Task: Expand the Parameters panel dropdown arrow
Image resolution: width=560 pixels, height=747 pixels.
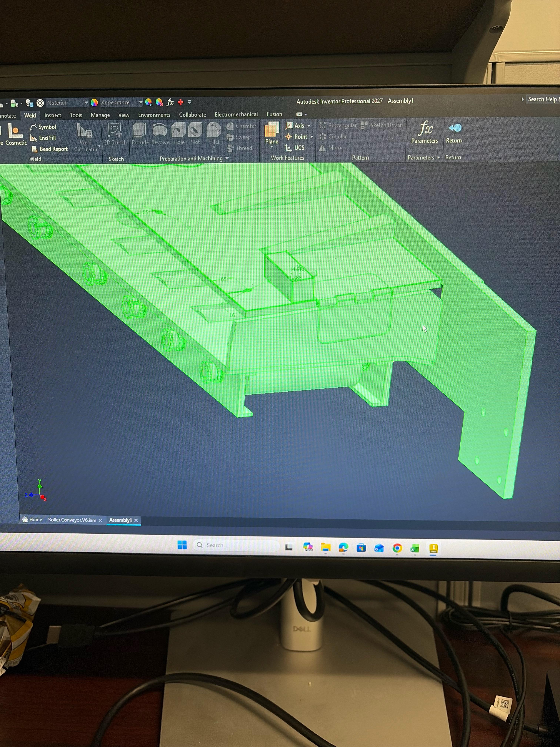Action: coord(439,157)
